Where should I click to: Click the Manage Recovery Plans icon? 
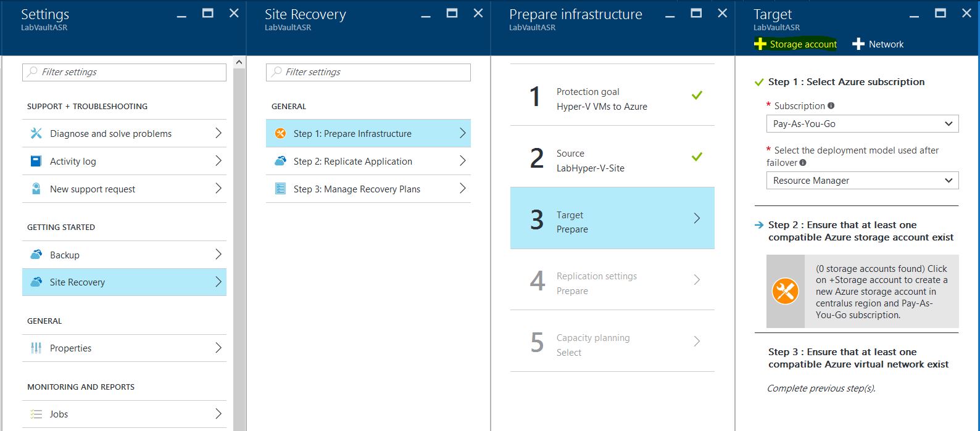point(280,189)
